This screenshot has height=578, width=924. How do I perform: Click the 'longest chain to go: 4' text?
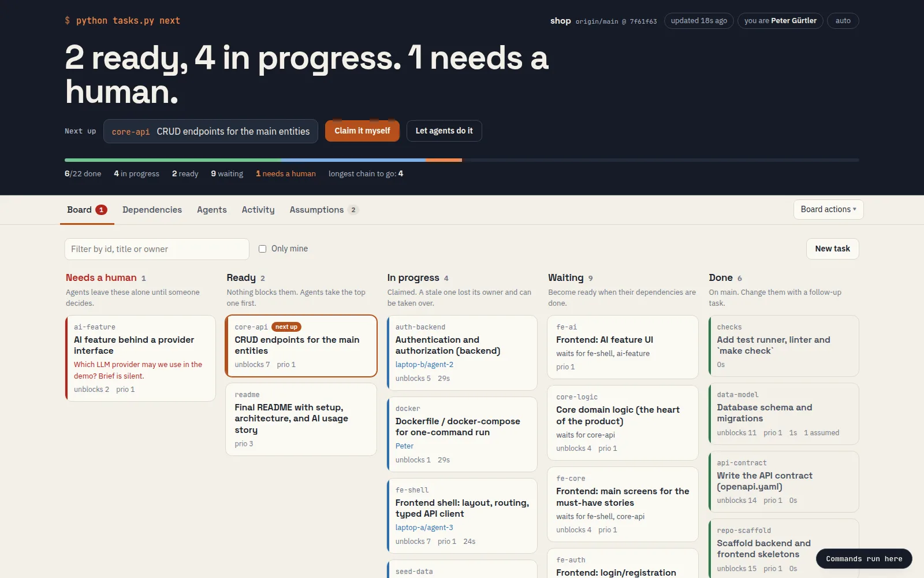tap(366, 174)
